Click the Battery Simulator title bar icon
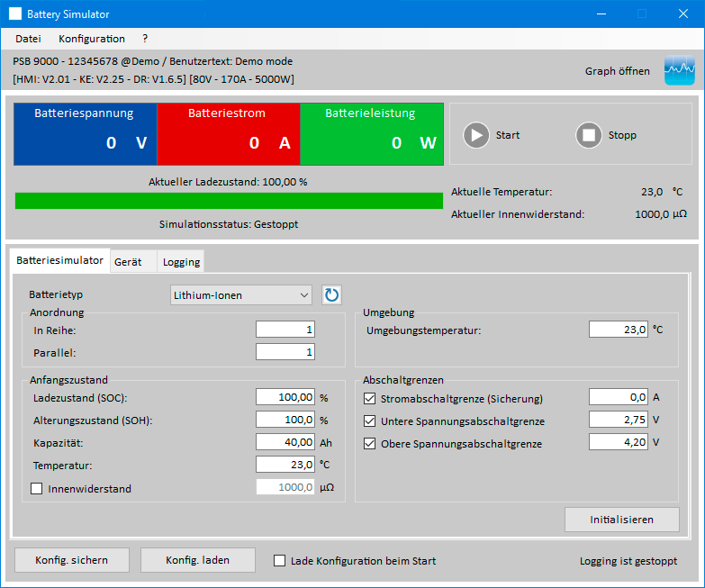 [15, 14]
